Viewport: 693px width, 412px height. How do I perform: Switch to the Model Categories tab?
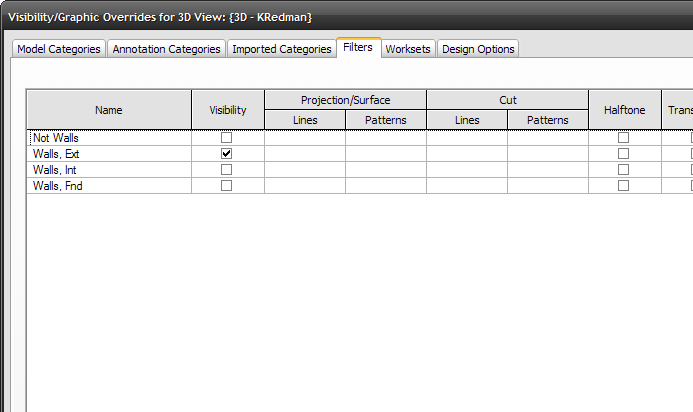point(59,49)
